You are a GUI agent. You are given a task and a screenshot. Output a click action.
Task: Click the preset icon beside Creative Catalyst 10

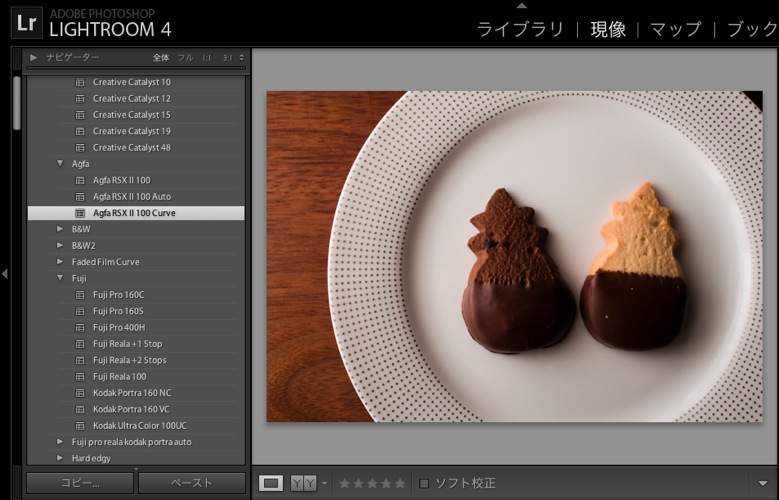pos(79,83)
